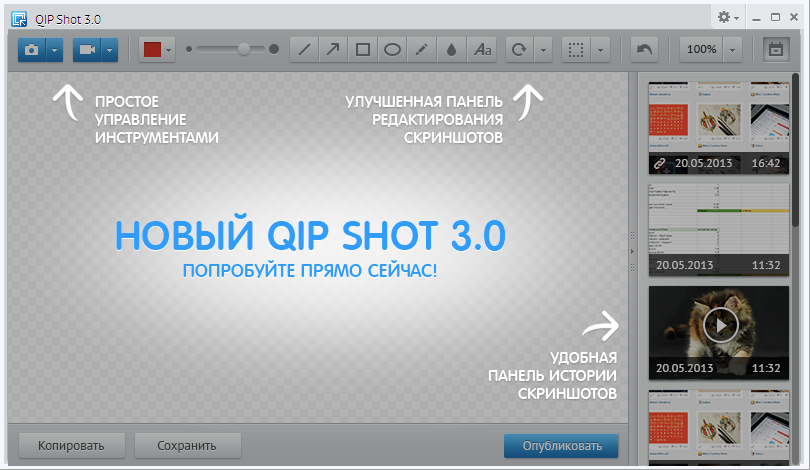Image resolution: width=810 pixels, height=470 pixels.
Task: Activate the selection crop tool
Action: pos(575,50)
